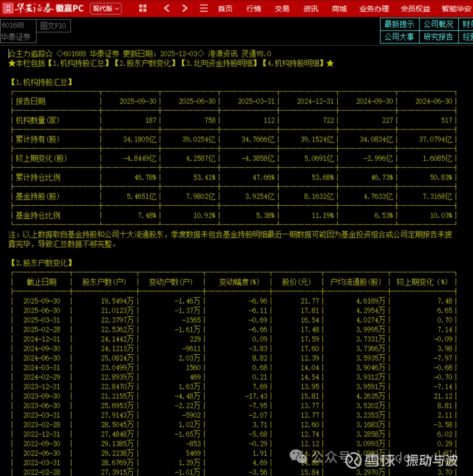This screenshot has width=473, height=476.
Task: Click the 股价(元) column header
Action: click(297, 282)
